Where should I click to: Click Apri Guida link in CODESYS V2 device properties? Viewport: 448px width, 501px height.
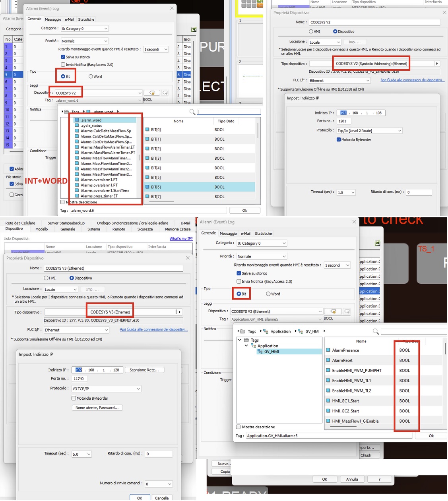click(412, 80)
